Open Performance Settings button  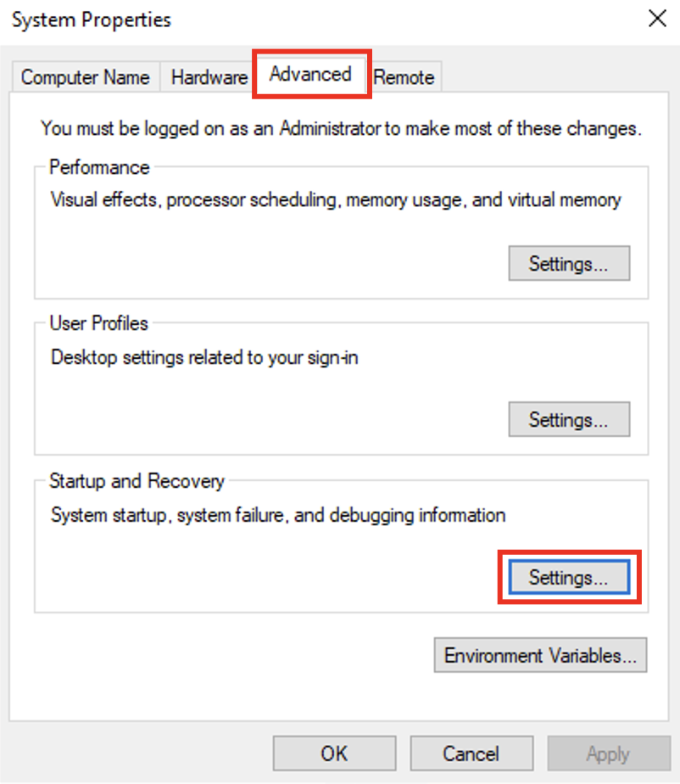(x=569, y=264)
